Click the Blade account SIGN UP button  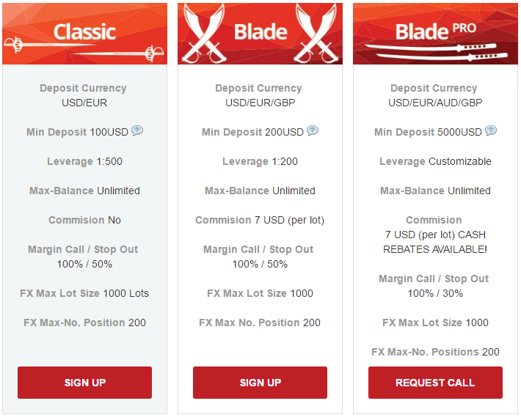tap(260, 383)
